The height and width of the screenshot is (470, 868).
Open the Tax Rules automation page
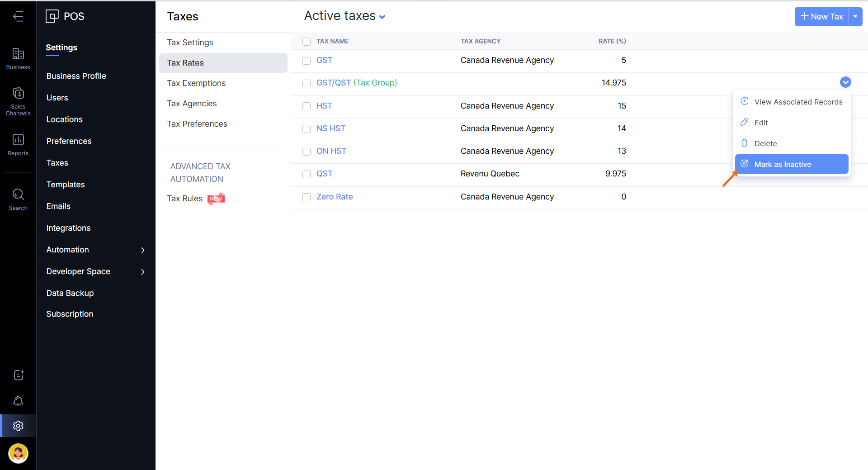pos(185,199)
